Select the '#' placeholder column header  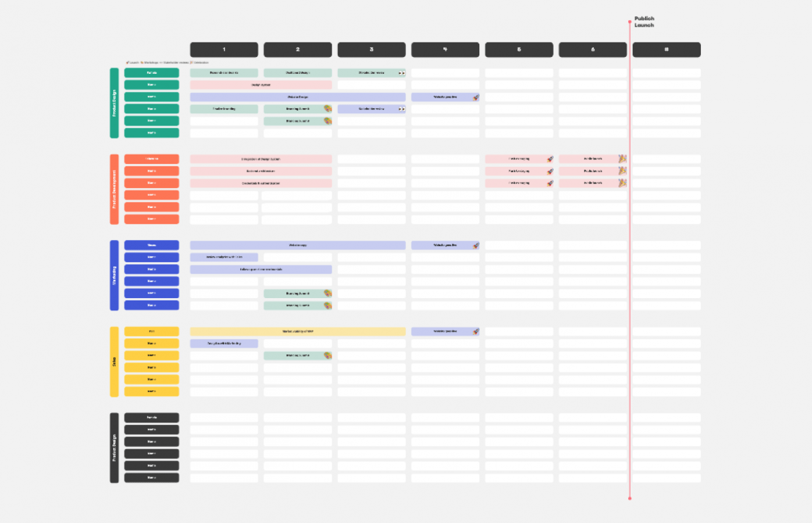(667, 49)
